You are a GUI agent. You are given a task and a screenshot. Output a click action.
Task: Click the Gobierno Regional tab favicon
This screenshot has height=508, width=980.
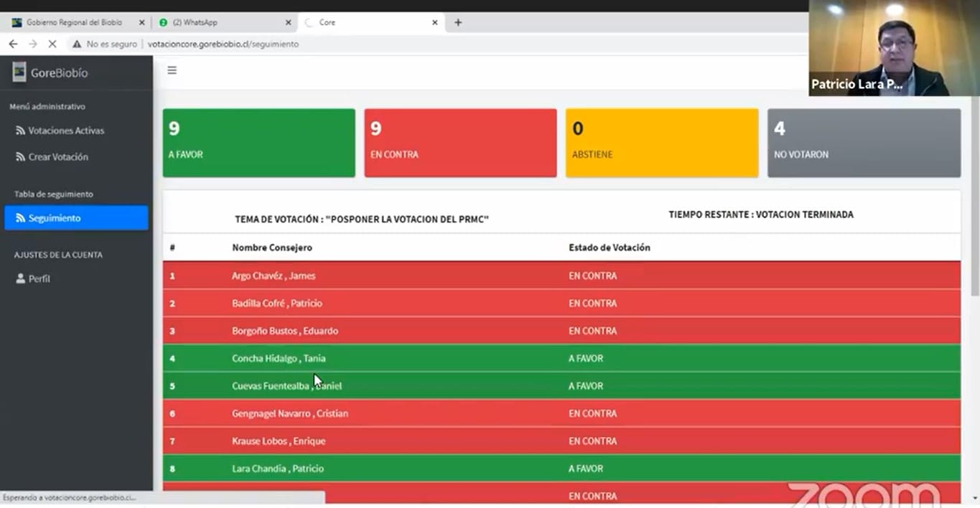[x=17, y=22]
